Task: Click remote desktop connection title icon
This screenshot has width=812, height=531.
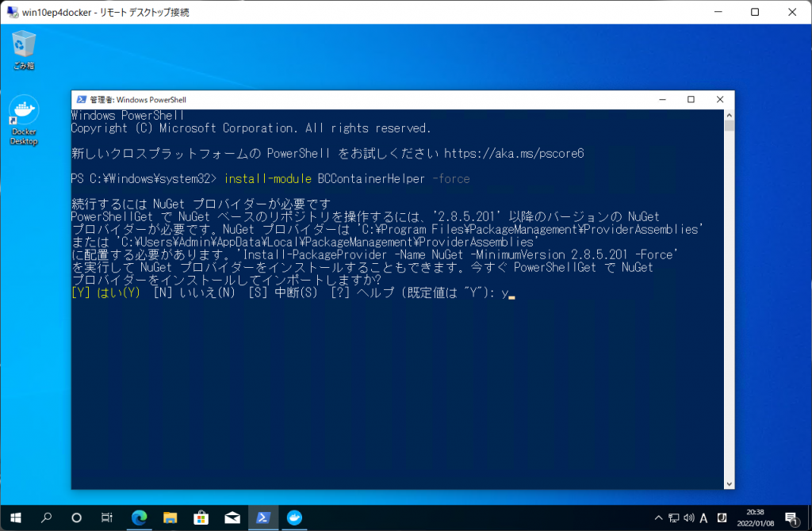Action: 13,12
